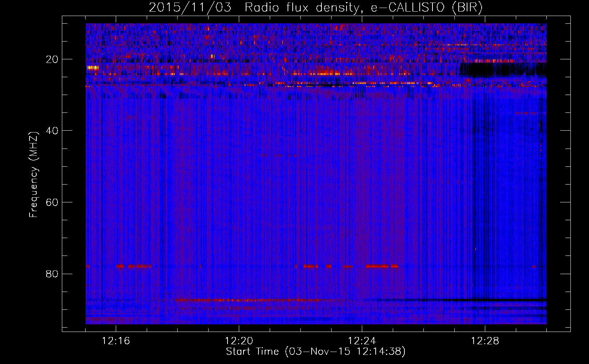Click the bright yellow burst near 22 MHz
The width and height of the screenshot is (589, 364).
pyautogui.click(x=92, y=67)
